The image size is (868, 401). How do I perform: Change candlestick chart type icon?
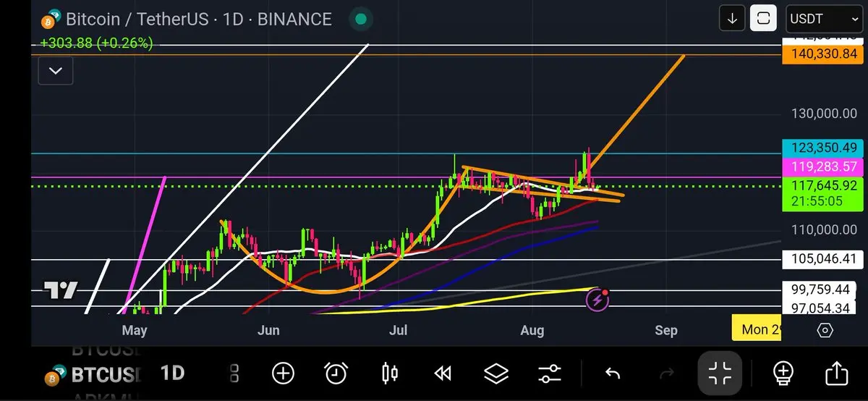(389, 373)
